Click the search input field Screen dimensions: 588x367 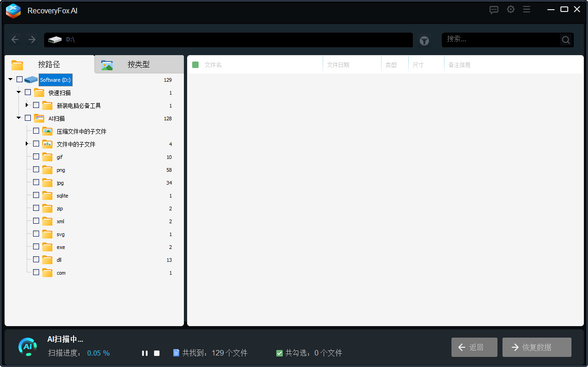pos(497,40)
